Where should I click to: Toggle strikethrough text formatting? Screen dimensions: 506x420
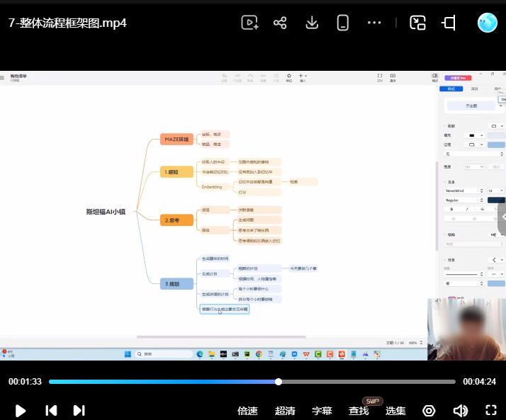tap(482, 210)
